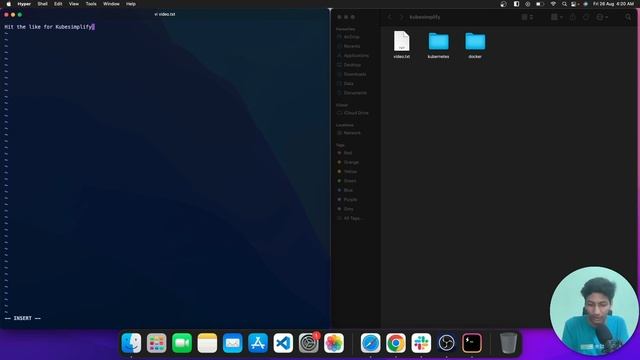The height and width of the screenshot is (360, 640).
Task: Click text line 'Hit the like for Kubesimplify'
Action: (x=48, y=27)
